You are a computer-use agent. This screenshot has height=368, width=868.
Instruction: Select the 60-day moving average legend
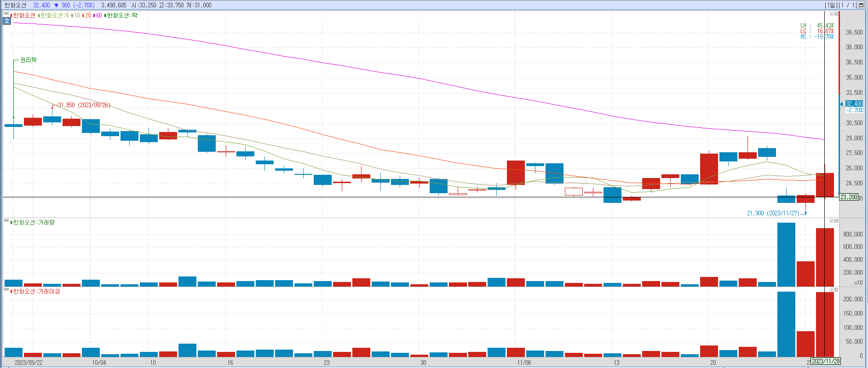point(98,16)
